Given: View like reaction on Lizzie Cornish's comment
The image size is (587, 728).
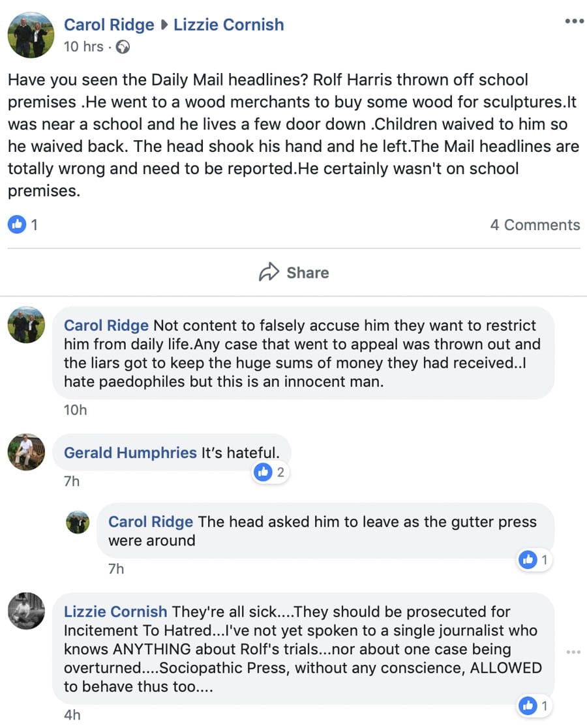Looking at the screenshot, I should pos(535,705).
